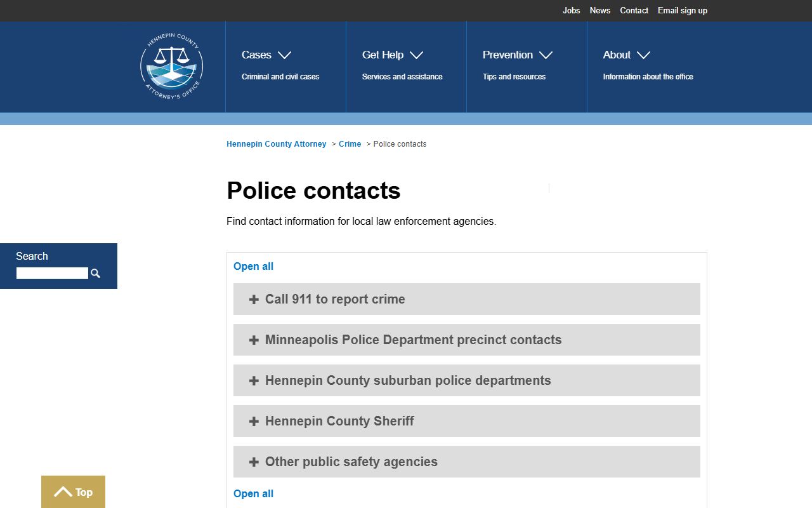Screen dimensions: 812x508
Task: Click the chevron next to Get Help
Action: [416, 55]
